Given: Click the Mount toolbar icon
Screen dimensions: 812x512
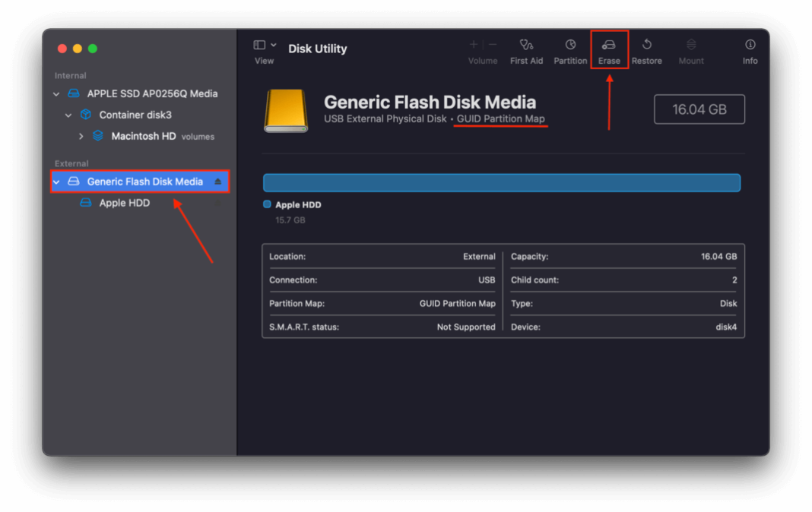Looking at the screenshot, I should tap(690, 49).
